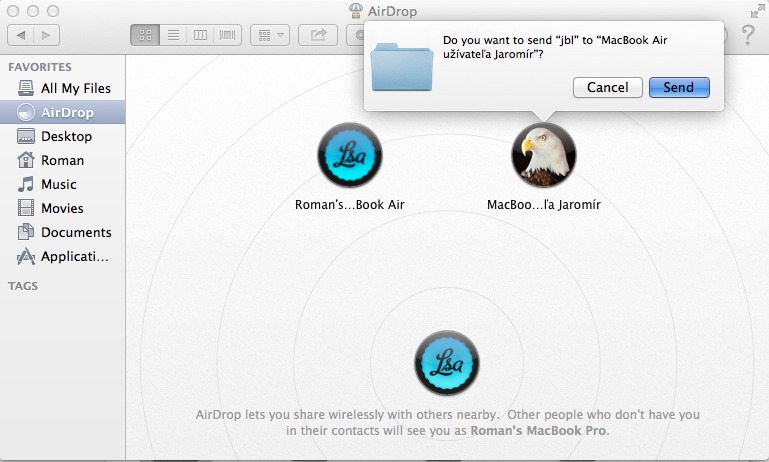Open Music folder in sidebar

click(63, 184)
